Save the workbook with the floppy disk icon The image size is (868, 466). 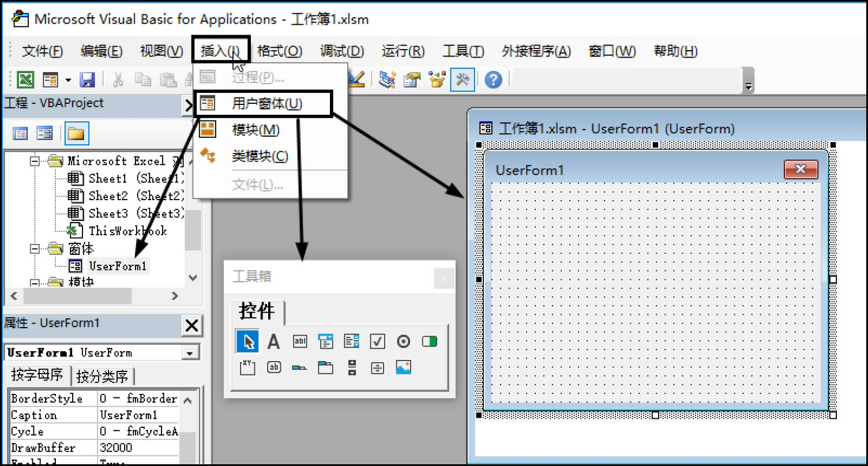point(87,80)
